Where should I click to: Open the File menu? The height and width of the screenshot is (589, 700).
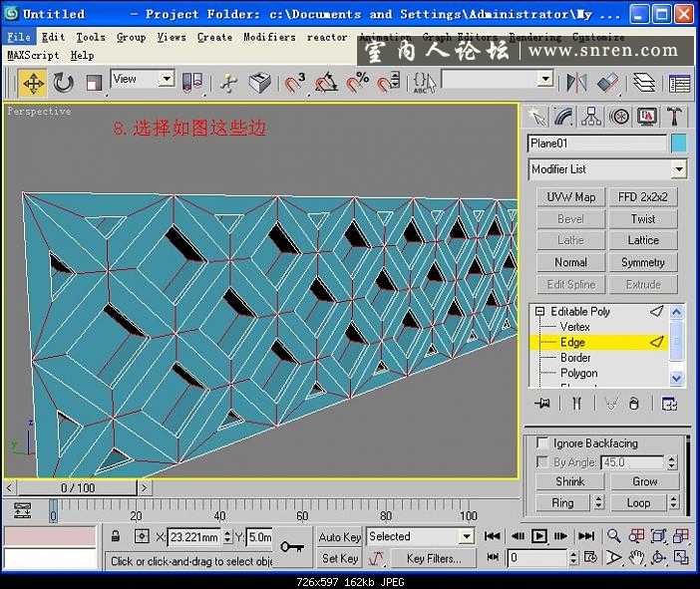click(19, 37)
